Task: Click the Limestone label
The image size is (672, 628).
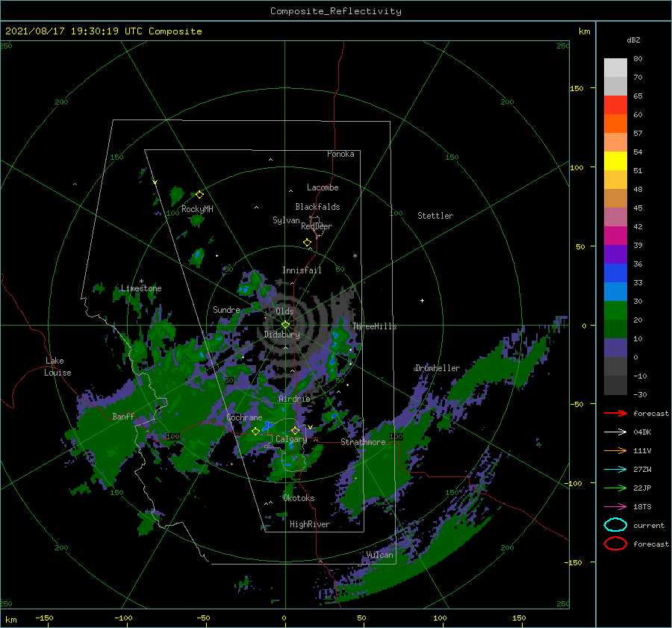Action: coord(141,288)
